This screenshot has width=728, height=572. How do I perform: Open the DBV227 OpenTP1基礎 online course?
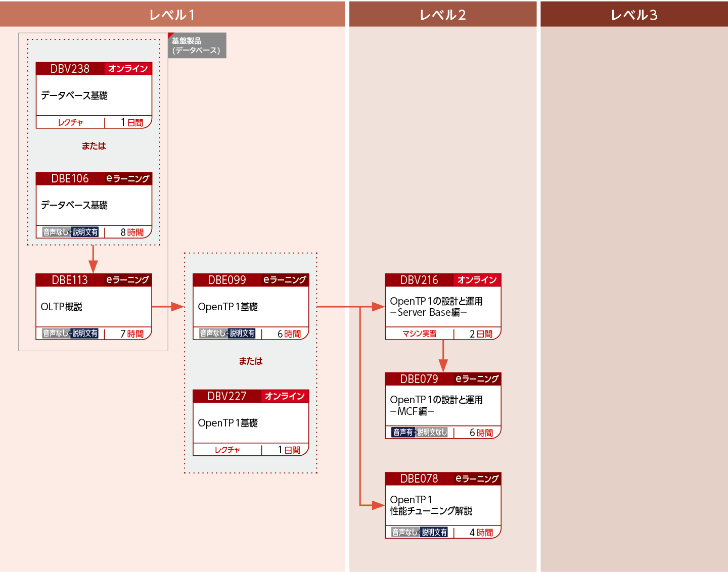click(x=251, y=423)
